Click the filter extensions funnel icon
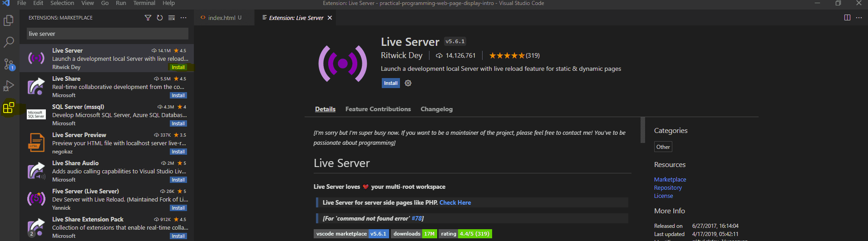The image size is (868, 241). pos(148,18)
